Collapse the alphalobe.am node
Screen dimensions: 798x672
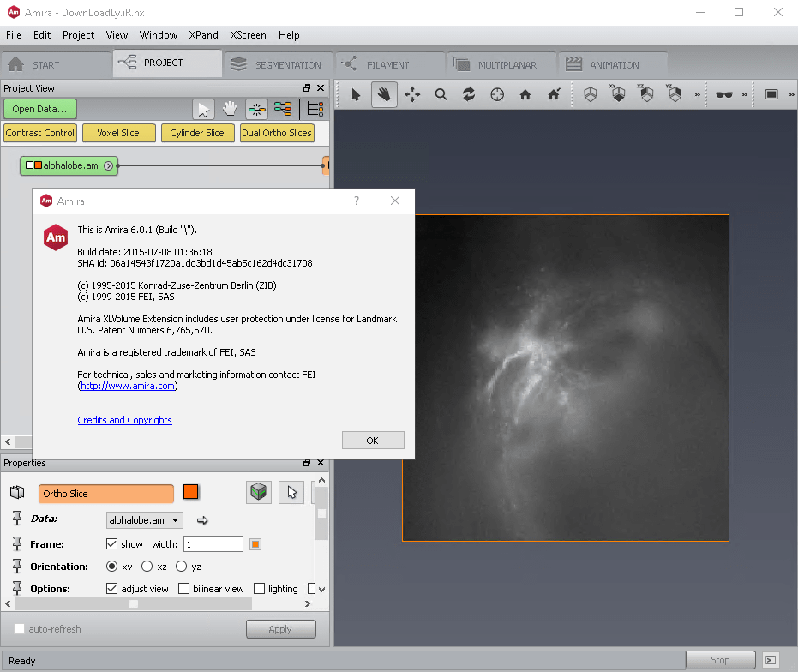(29, 165)
